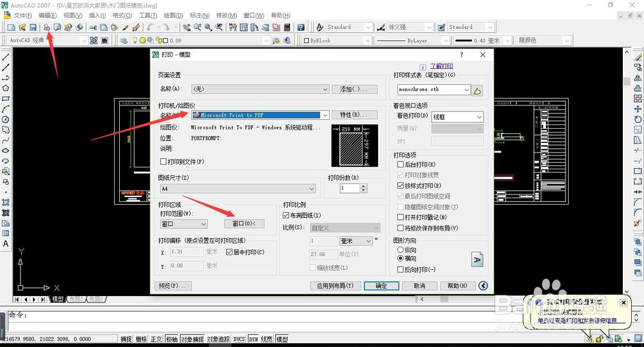Click the Apply to Layout button
The width and height of the screenshot is (644, 347).
pos(336,286)
